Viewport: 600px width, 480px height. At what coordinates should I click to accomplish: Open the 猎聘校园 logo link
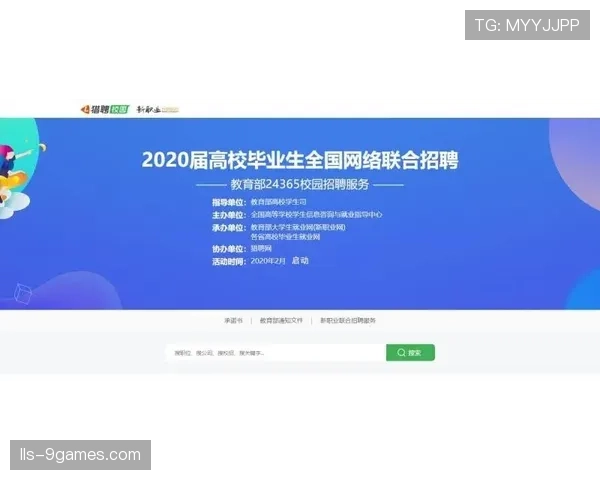105,109
